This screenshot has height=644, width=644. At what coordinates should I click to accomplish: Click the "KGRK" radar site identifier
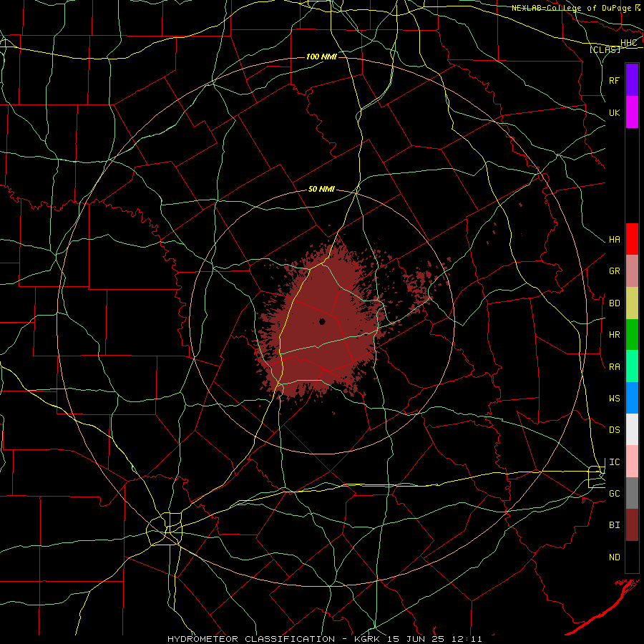366,639
